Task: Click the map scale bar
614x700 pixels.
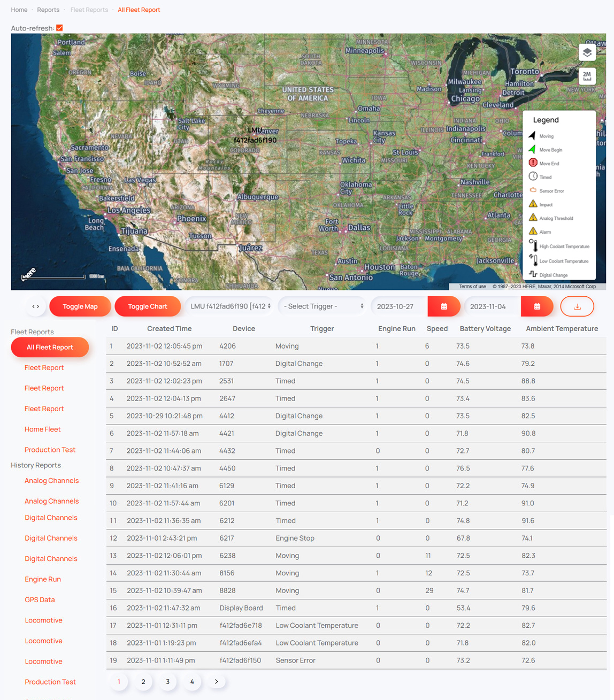Action: [x=53, y=277]
